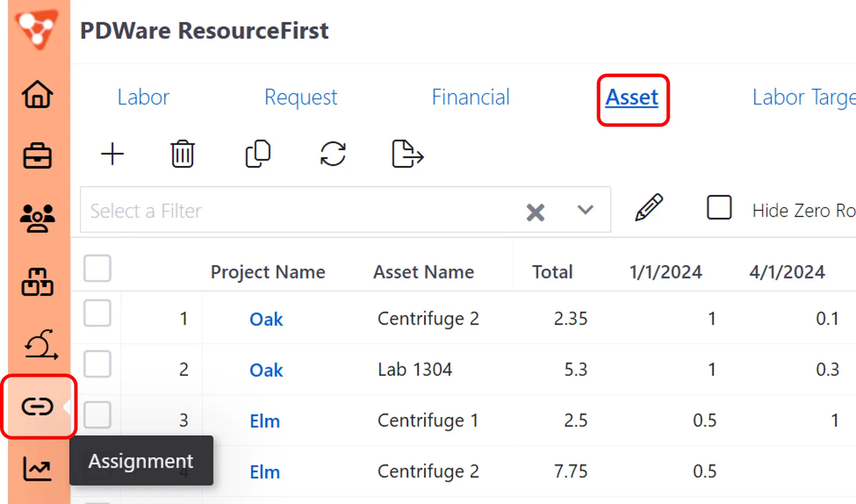
Task: Switch to the Labor tab
Action: [x=143, y=97]
